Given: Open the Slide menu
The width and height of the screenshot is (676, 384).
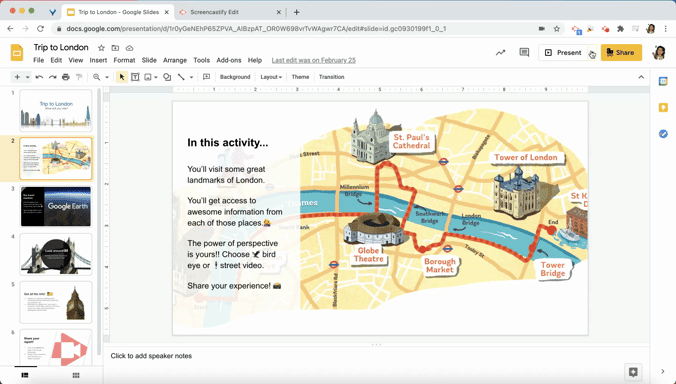Looking at the screenshot, I should (149, 60).
